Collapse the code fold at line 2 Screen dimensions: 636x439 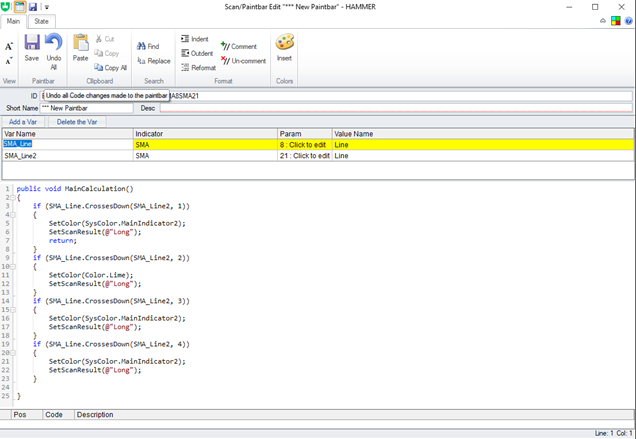pos(13,198)
